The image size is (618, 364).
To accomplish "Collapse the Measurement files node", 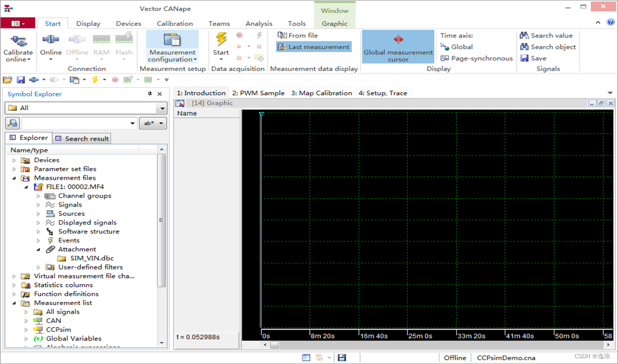I will pos(14,178).
